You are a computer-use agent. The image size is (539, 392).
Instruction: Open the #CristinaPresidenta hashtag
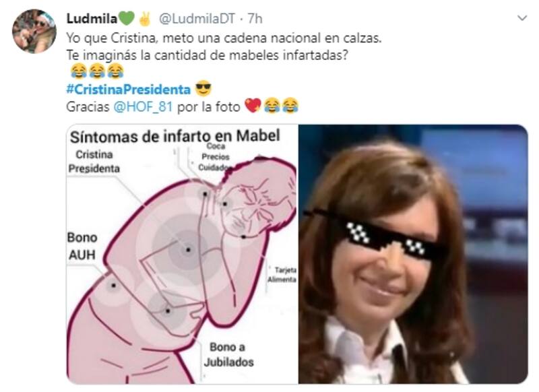[x=128, y=90]
